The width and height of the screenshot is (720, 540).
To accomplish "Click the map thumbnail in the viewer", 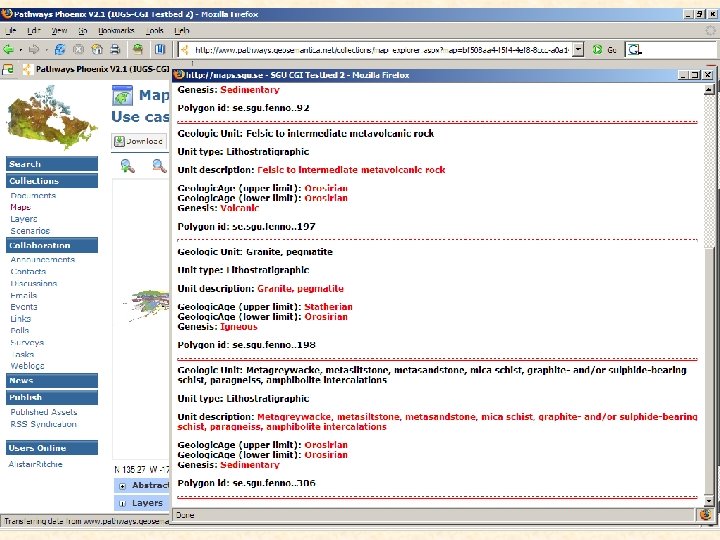I will 147,304.
